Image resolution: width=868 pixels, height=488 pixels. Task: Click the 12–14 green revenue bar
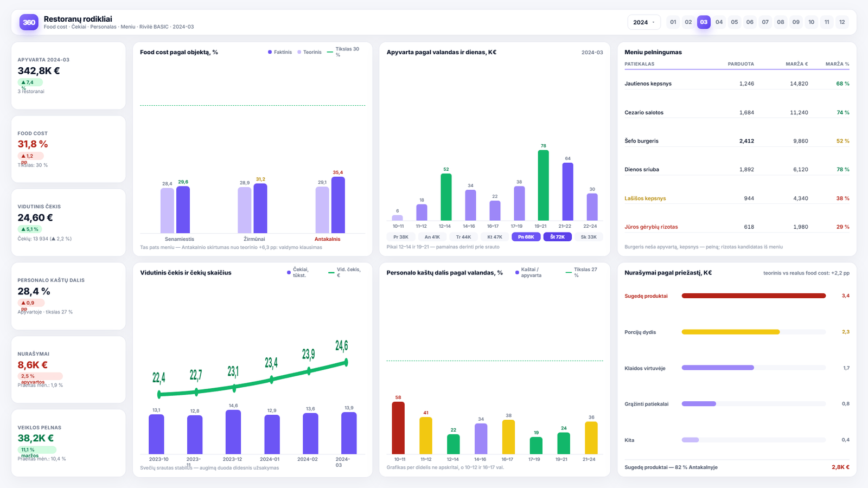point(446,197)
